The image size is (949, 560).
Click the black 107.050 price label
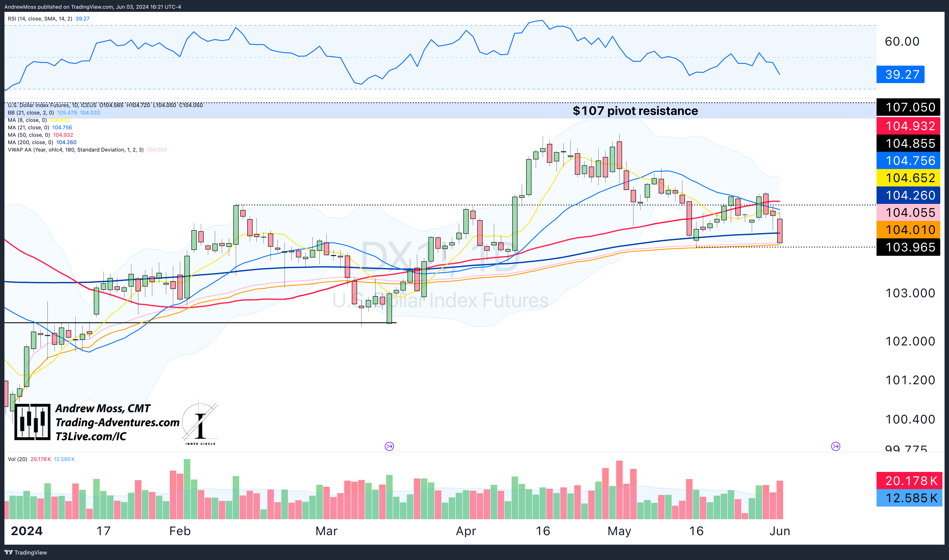coord(908,107)
